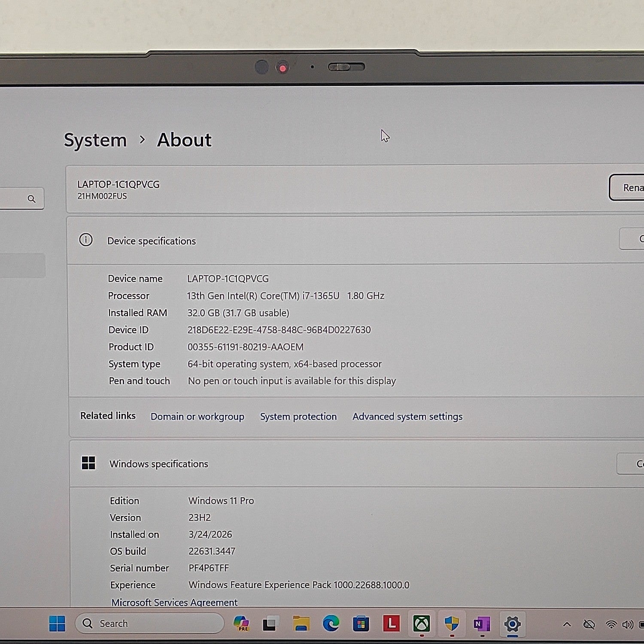Open Task View in taskbar
Screen dimensions: 644x644
[270, 623]
